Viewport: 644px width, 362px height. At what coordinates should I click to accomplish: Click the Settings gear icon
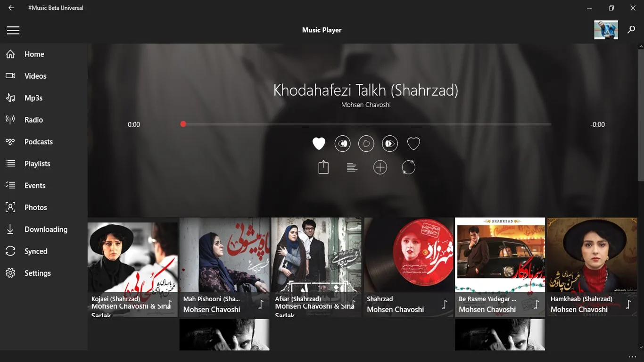(x=10, y=273)
